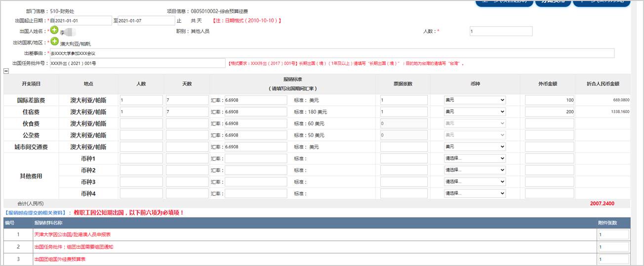Open 币种 dropdown for 国际差旅费 row
Image resolution: width=644 pixels, height=266 pixels.
(x=475, y=100)
